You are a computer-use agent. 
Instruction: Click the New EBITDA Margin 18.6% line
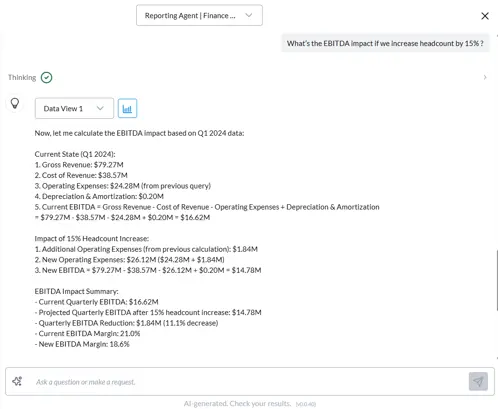point(82,344)
